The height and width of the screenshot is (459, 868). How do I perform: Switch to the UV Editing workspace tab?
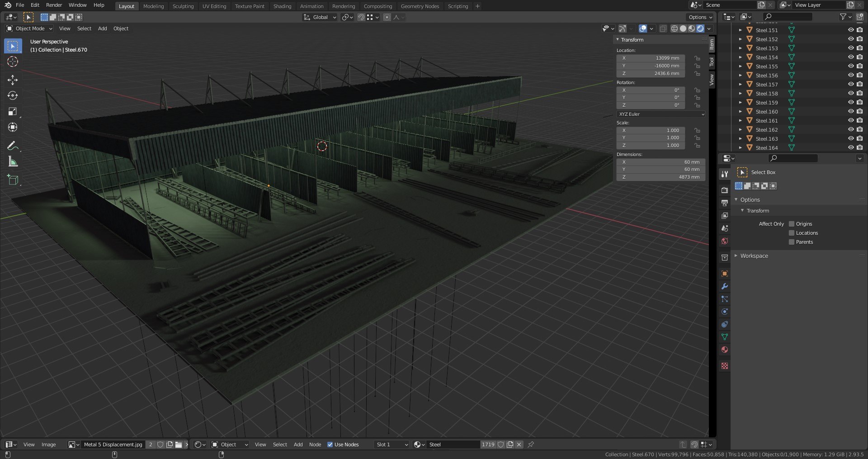tap(214, 6)
